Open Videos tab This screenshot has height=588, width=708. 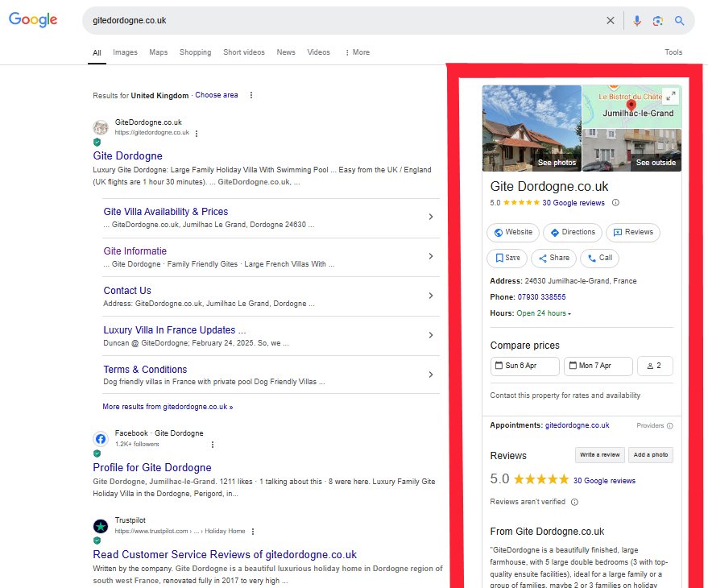pos(319,52)
